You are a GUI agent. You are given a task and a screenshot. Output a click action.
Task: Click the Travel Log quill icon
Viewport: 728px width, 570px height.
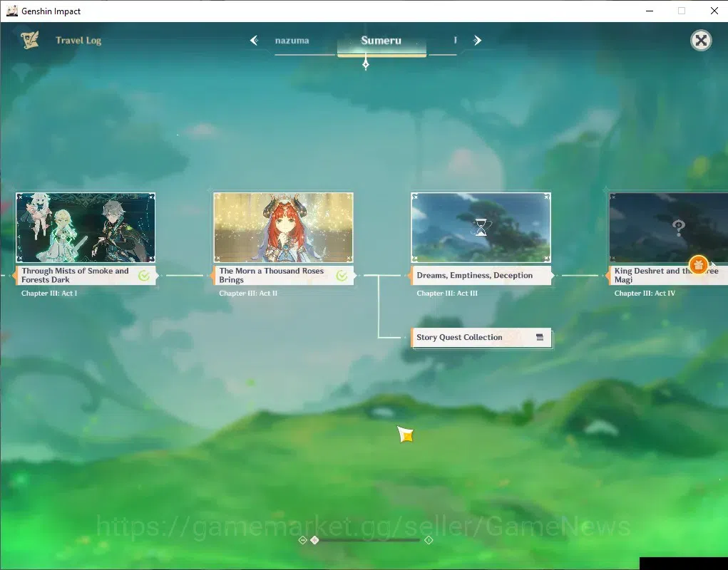[30, 41]
